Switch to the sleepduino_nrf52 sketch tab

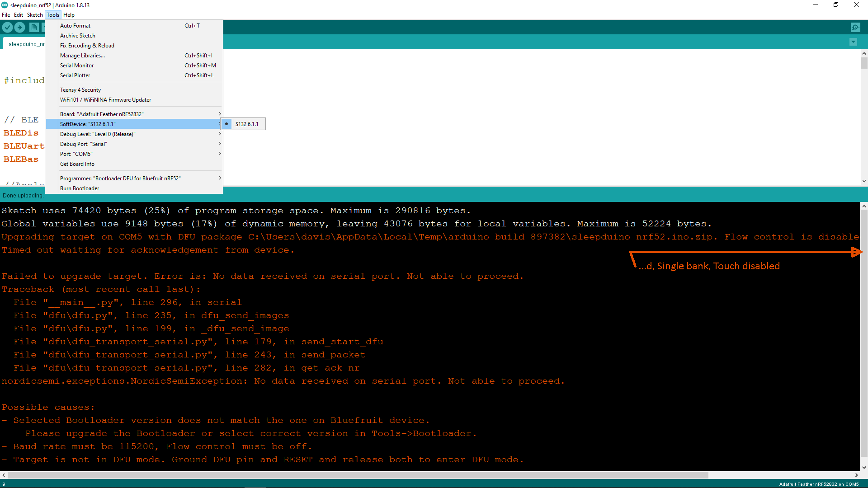pos(26,44)
